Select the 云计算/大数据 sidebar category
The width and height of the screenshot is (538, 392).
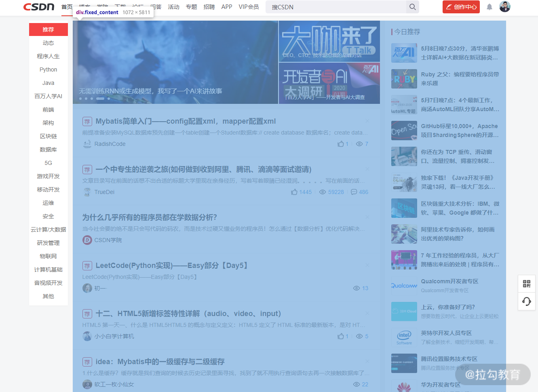pyautogui.click(x=49, y=230)
